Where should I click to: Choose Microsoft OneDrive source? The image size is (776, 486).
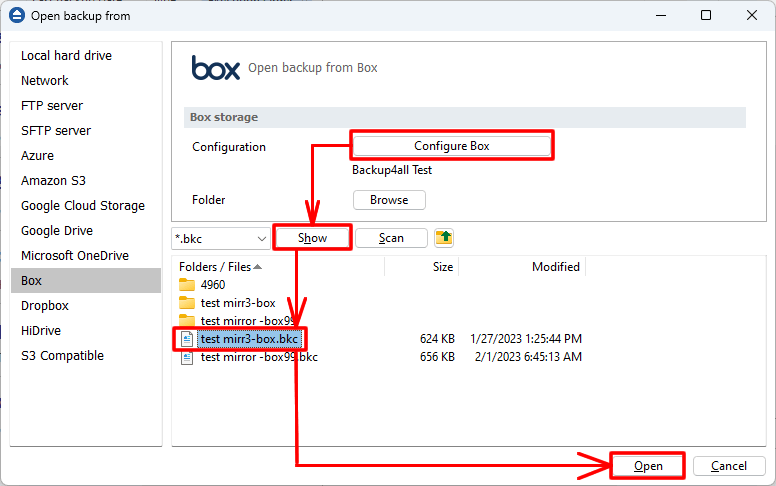[x=86, y=255]
